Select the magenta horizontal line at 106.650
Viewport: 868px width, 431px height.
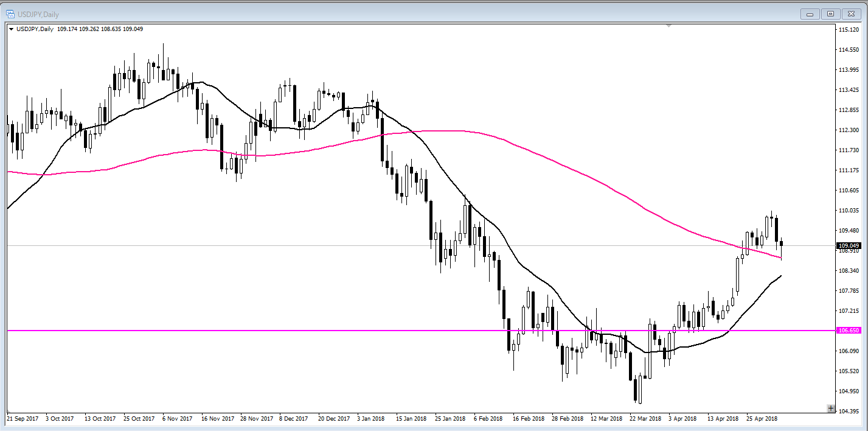(420, 331)
